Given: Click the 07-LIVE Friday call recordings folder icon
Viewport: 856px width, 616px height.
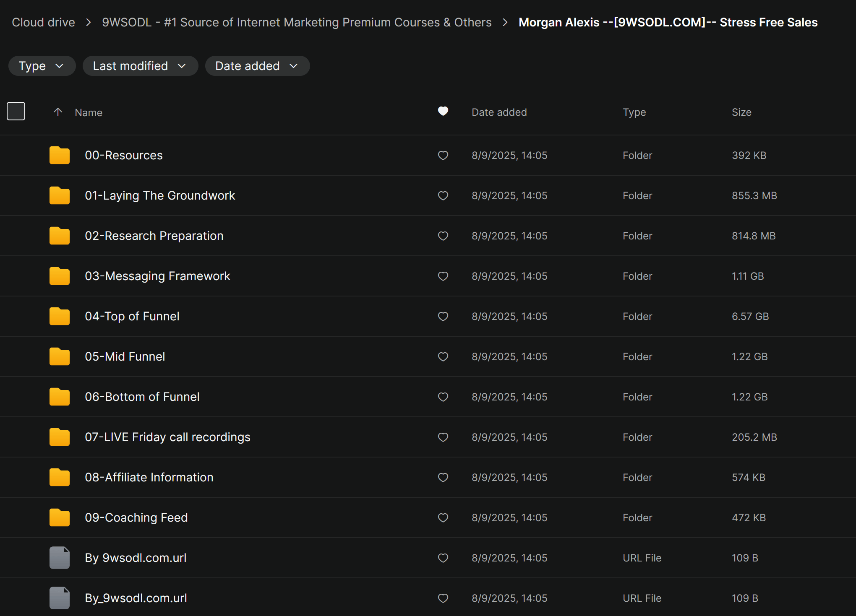Looking at the screenshot, I should click(x=59, y=437).
